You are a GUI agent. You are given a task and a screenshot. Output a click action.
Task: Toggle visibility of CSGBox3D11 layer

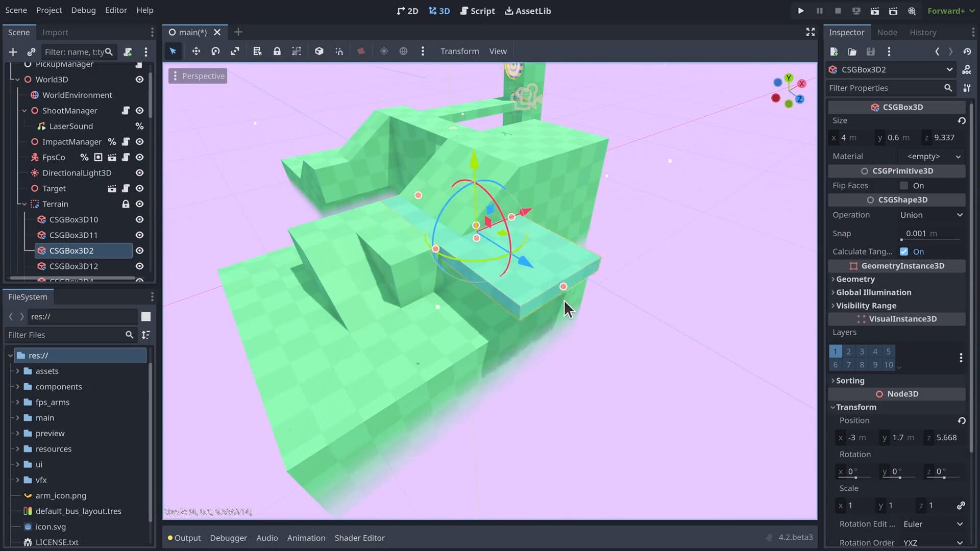click(139, 235)
